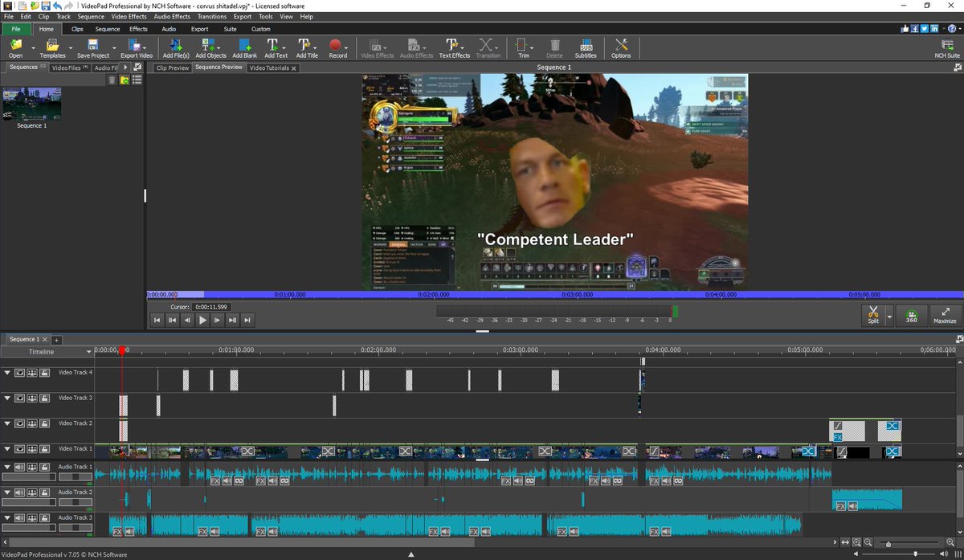Mute Audio Track 2 speaker toggle

pyautogui.click(x=20, y=493)
